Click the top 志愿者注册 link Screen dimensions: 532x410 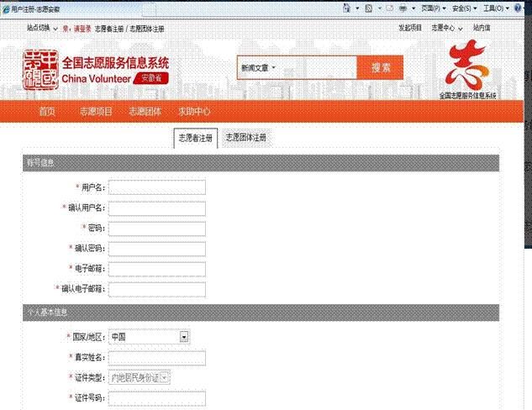coord(109,29)
